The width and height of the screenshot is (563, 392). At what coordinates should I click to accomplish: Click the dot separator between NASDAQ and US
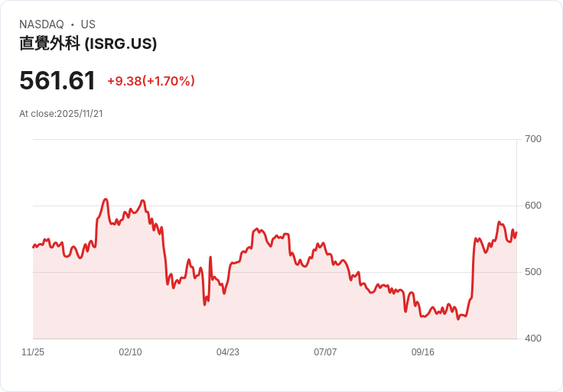(x=72, y=24)
